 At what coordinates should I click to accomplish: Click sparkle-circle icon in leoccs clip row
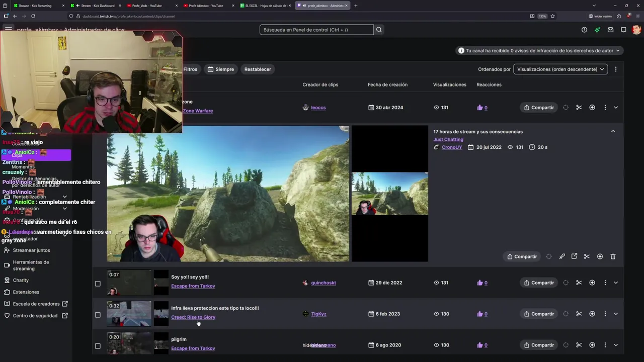tap(592, 108)
